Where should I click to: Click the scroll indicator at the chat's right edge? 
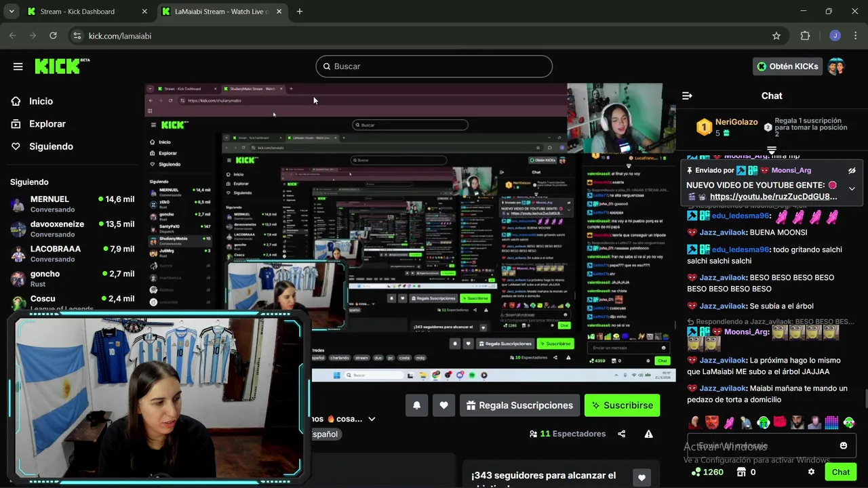pos(865,399)
